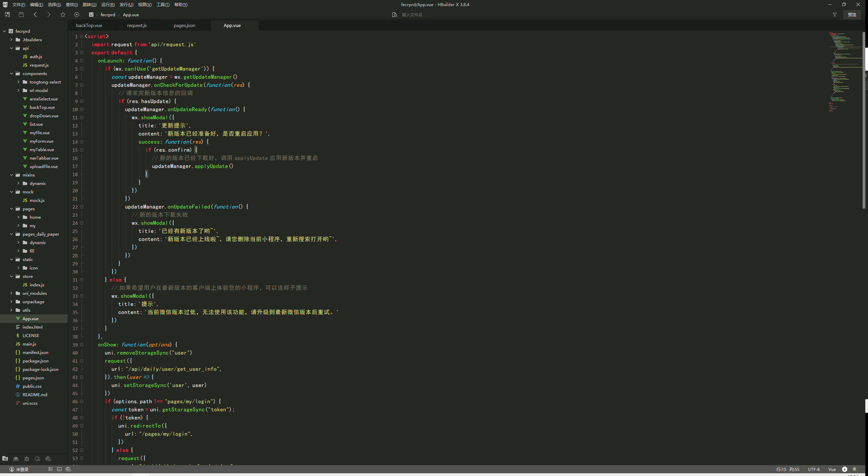Switch to the request.js tab

(x=137, y=25)
